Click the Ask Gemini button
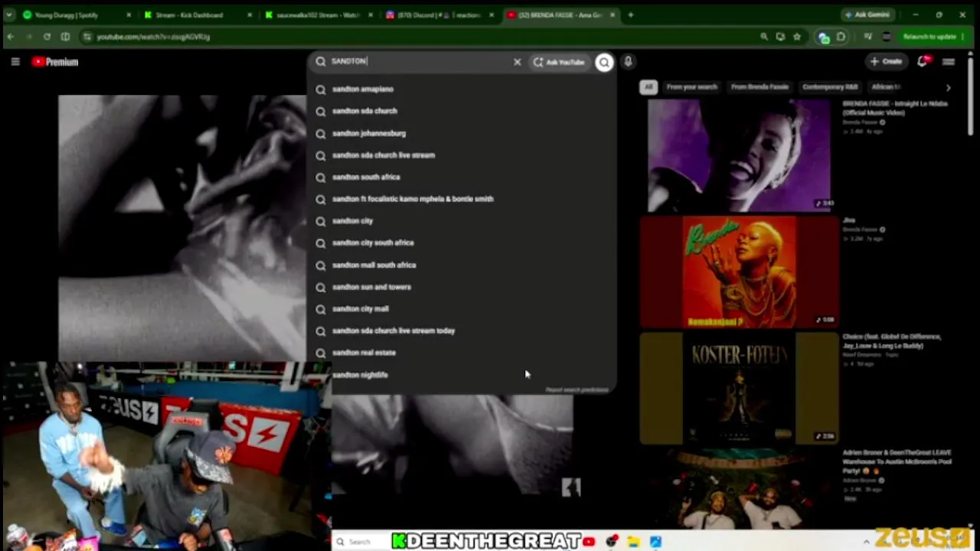Image resolution: width=980 pixels, height=551 pixels. (x=869, y=15)
